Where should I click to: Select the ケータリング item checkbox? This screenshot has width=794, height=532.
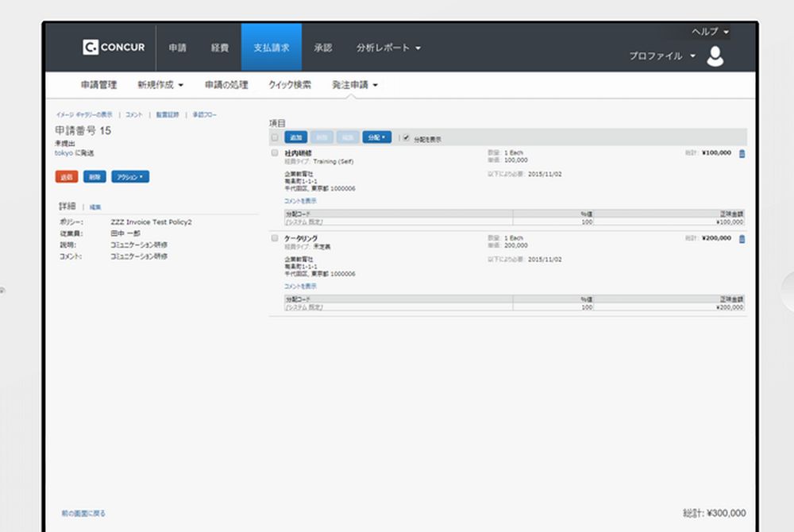(275, 238)
